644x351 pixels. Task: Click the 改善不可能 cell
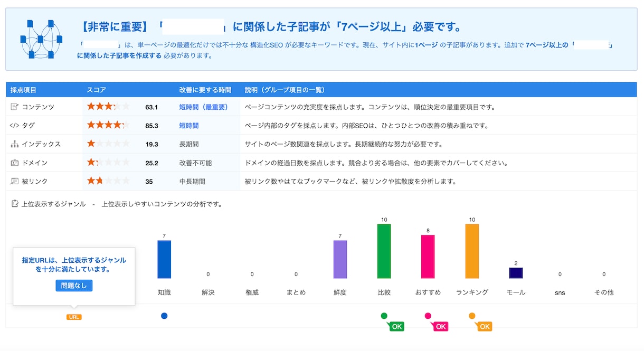tap(195, 163)
